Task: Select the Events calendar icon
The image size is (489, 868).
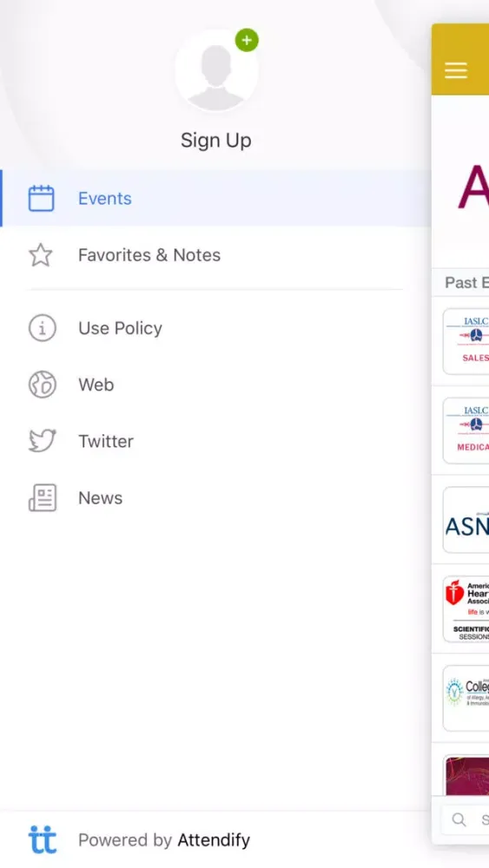Action: (42, 198)
